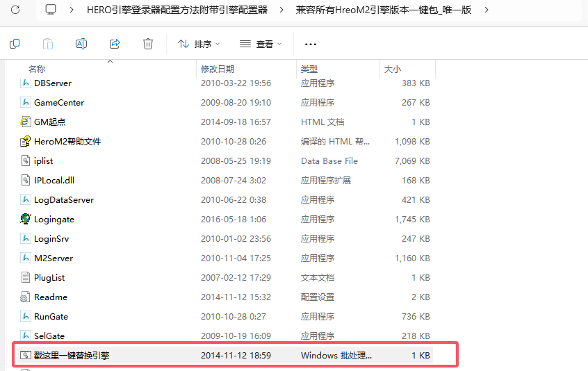Click size 7,069 KB cell

pos(412,161)
